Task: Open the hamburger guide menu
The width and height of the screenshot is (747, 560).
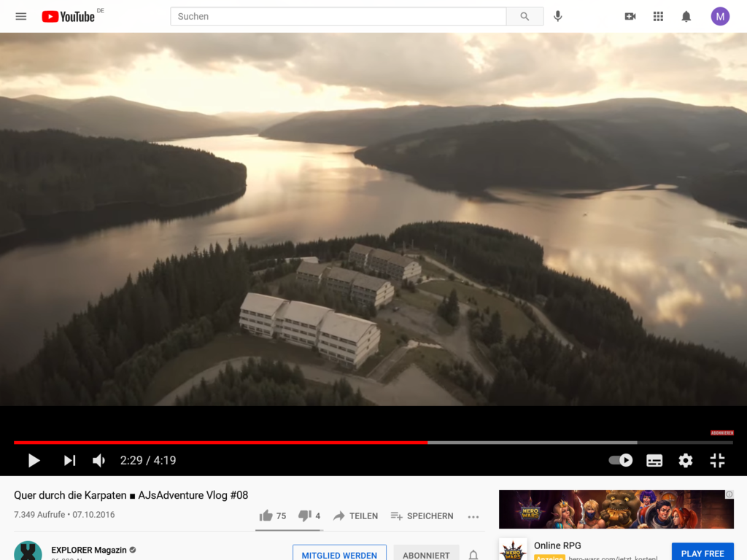Action: pyautogui.click(x=21, y=17)
